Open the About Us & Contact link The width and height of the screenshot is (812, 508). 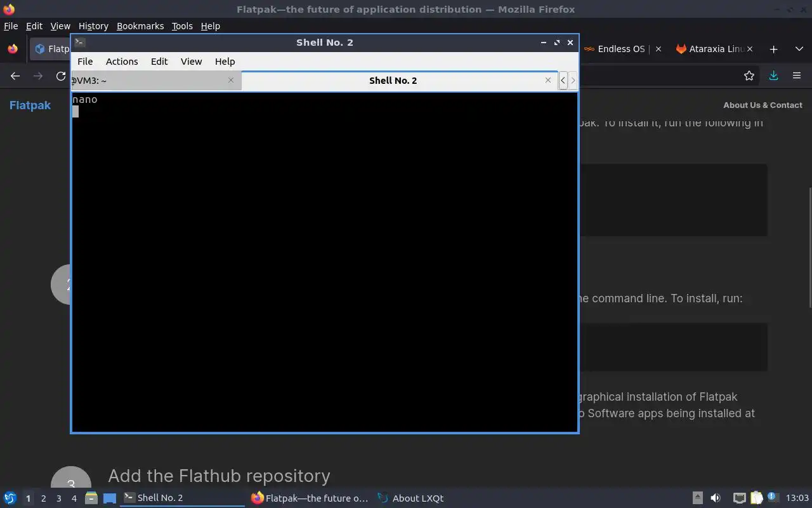[x=763, y=105]
